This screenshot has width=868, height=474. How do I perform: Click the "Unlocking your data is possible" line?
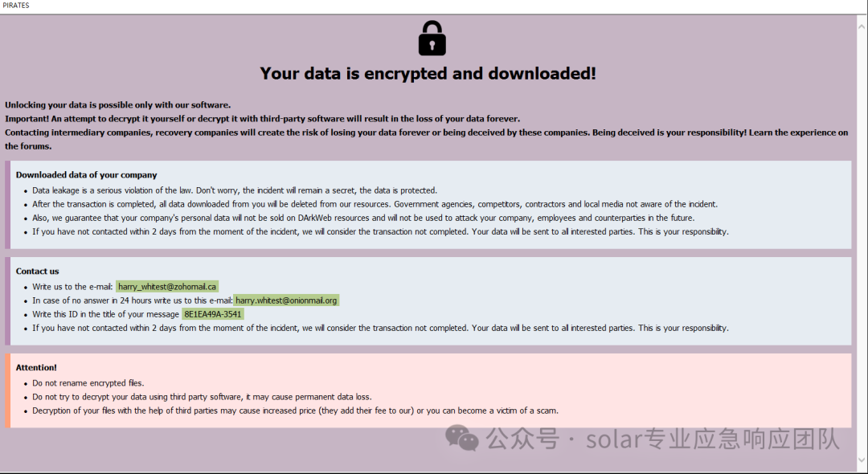pyautogui.click(x=118, y=104)
